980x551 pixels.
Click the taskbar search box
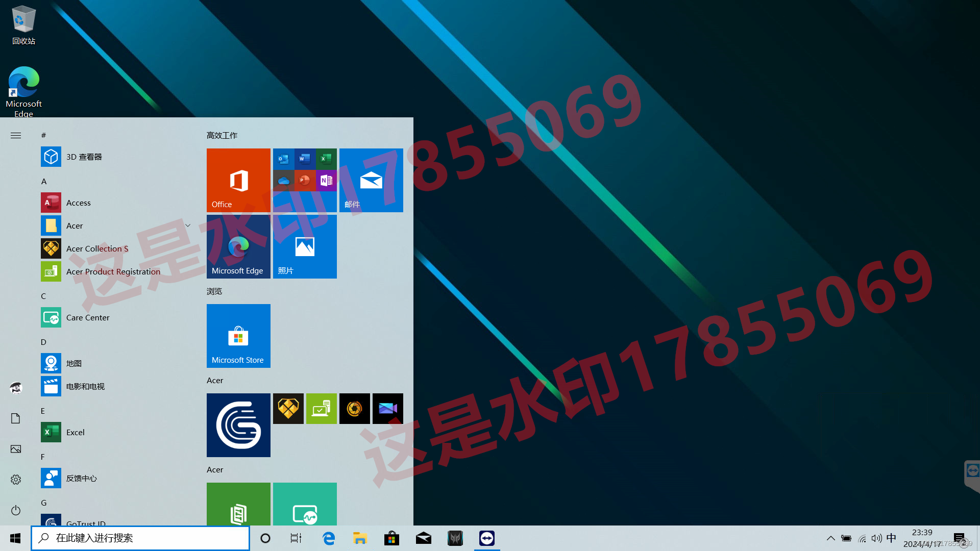[x=140, y=538]
